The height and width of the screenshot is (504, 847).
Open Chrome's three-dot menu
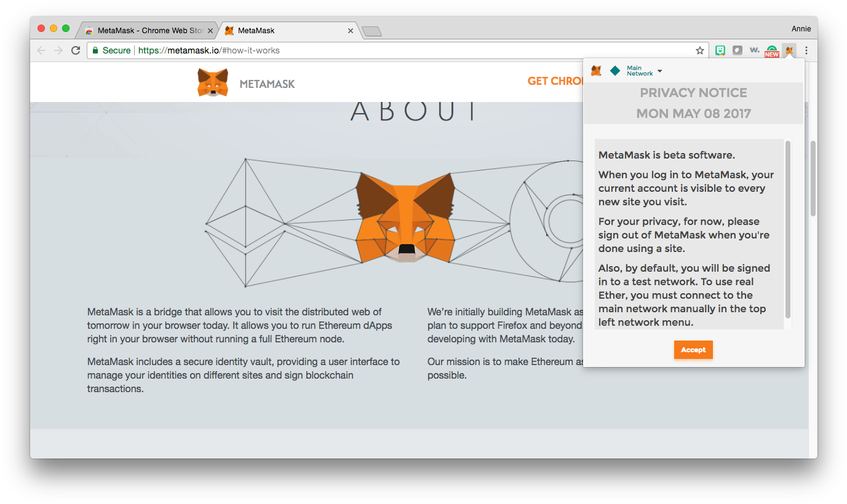click(x=806, y=50)
